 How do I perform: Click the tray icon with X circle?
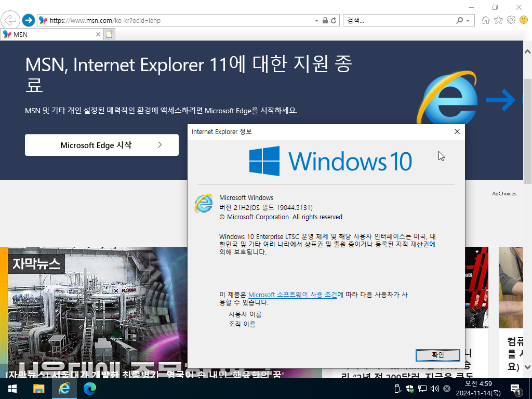(x=447, y=389)
